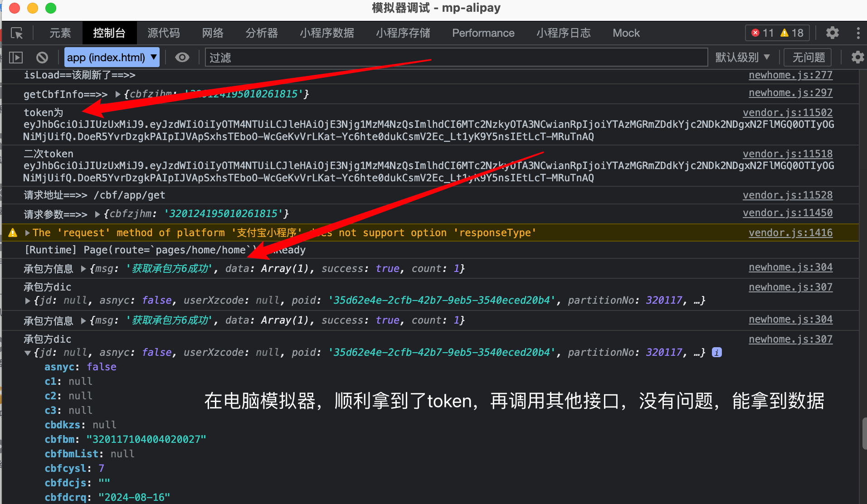The height and width of the screenshot is (504, 867).
Task: Collapse the expanded 承包方dic object
Action: pos(28,353)
